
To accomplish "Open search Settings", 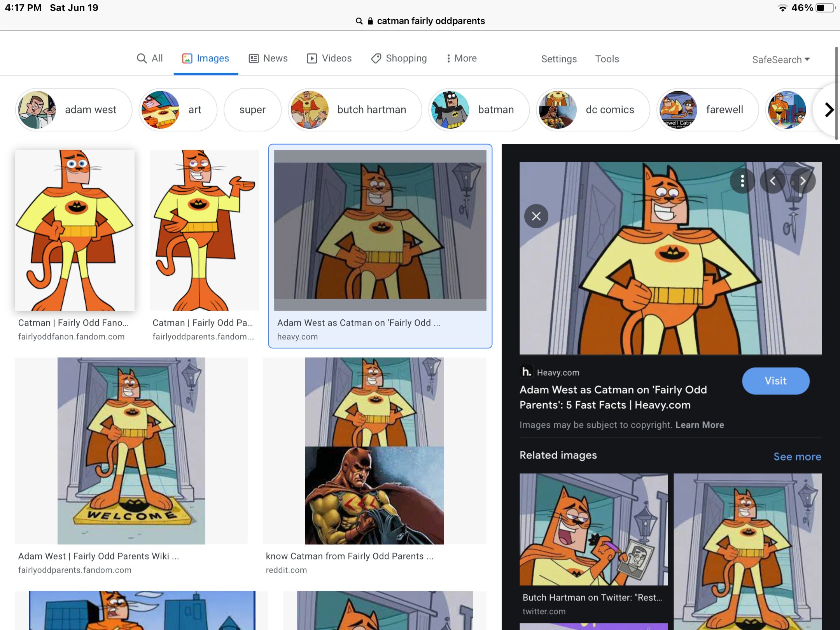I will click(559, 59).
